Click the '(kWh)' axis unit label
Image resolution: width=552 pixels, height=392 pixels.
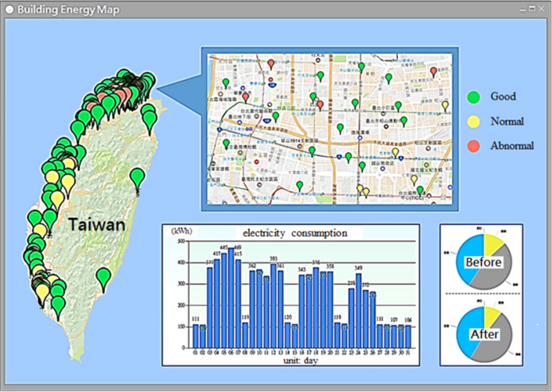182,231
